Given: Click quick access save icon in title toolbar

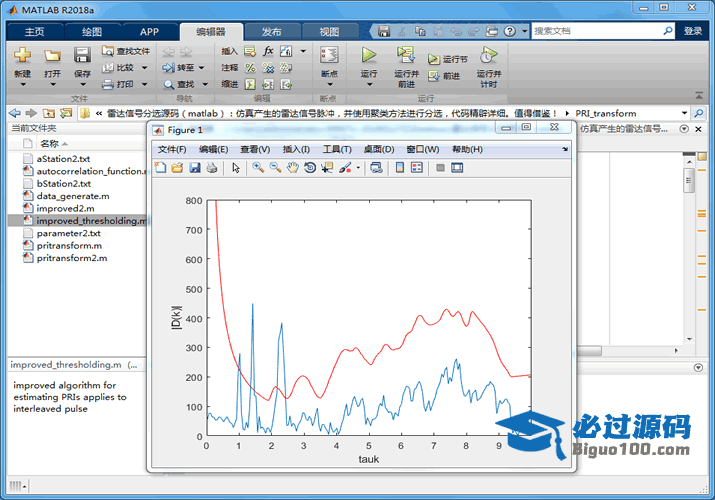Looking at the screenshot, I should [x=384, y=31].
